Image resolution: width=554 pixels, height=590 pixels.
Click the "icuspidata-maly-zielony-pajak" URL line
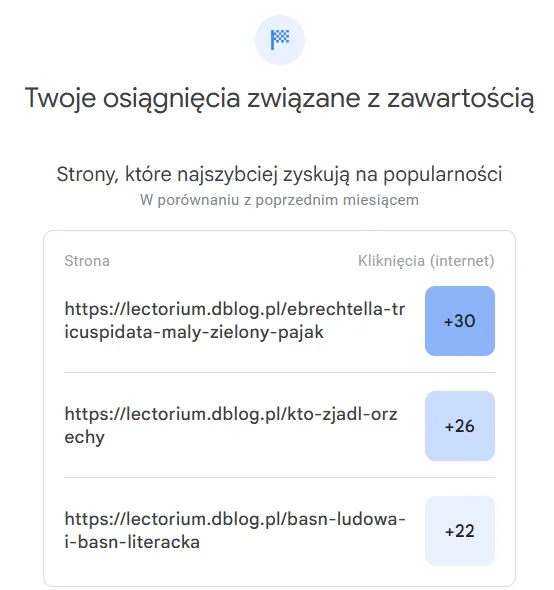[194, 332]
